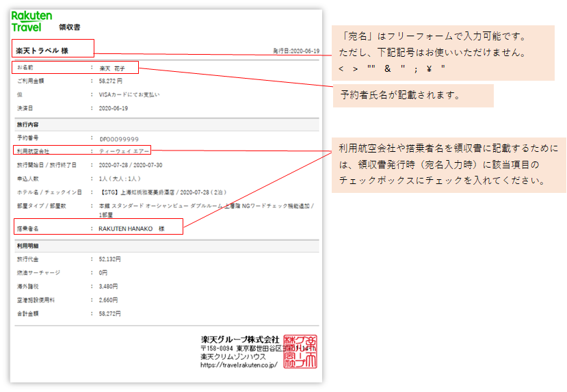The image size is (567, 392).
Task: Click the 海外諸税 label
Action: (28, 287)
